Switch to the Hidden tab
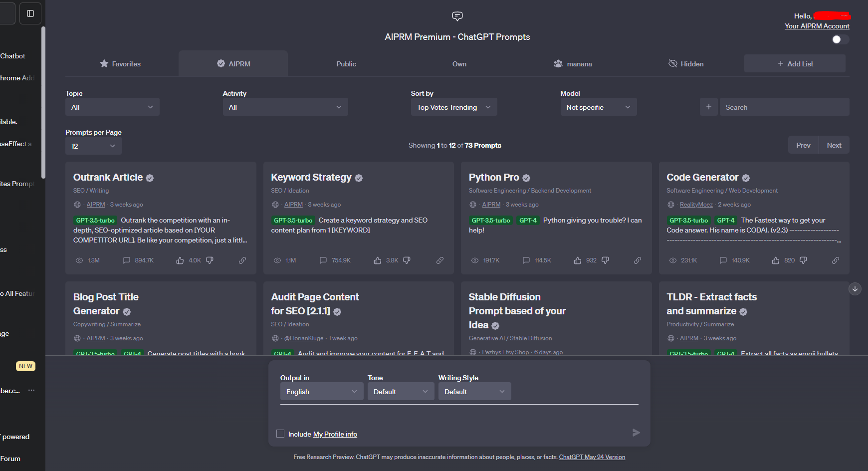This screenshot has width=868, height=471. (686, 64)
